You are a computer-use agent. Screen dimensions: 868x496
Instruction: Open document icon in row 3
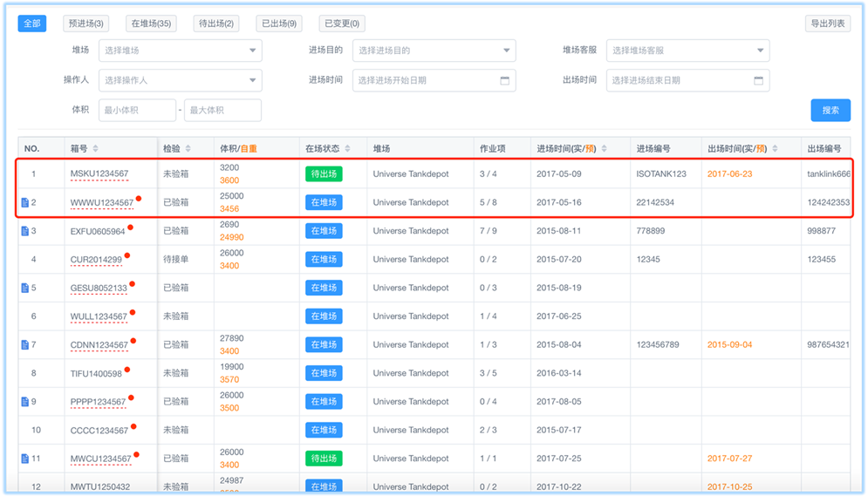pos(25,231)
